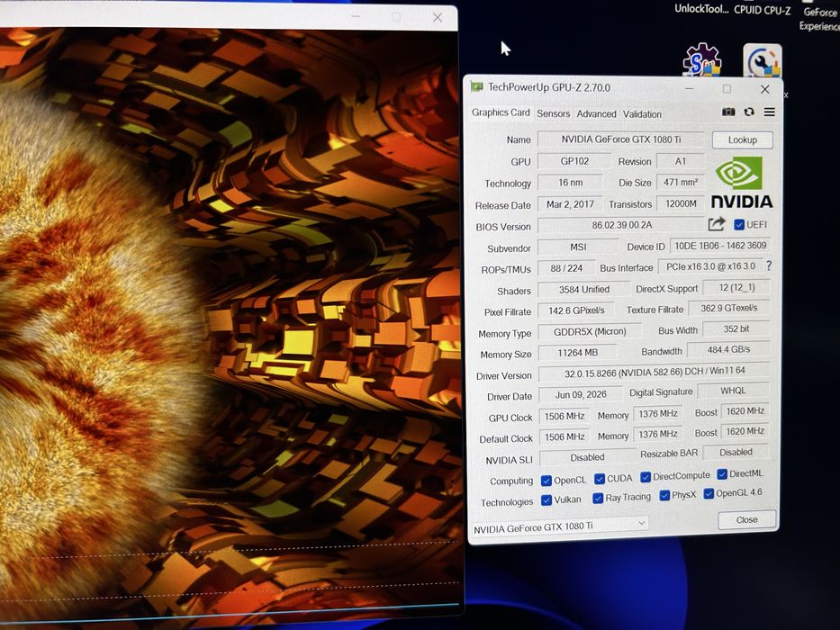840x630 pixels.
Task: Open the UnlockTool desktop shortcut
Action: tap(701, 9)
